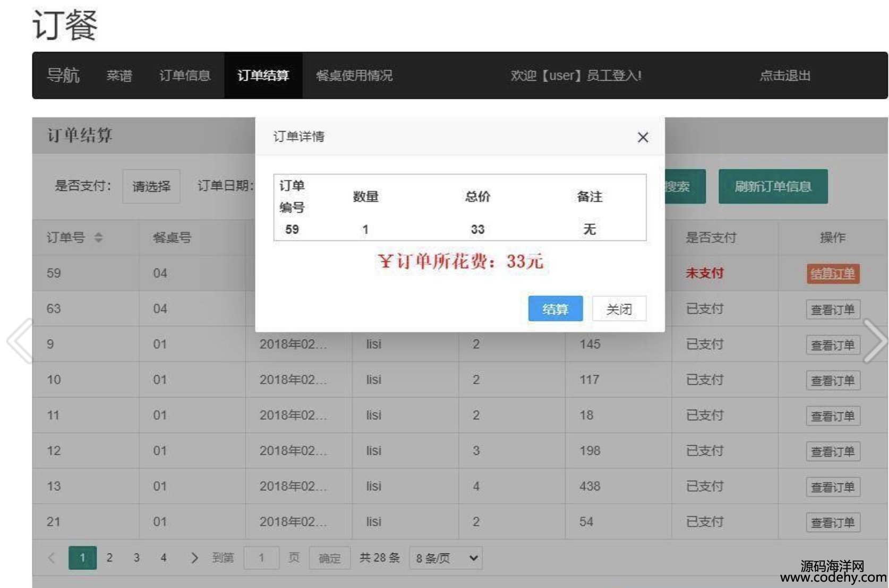Go to previous slide with left chevron

click(x=20, y=341)
